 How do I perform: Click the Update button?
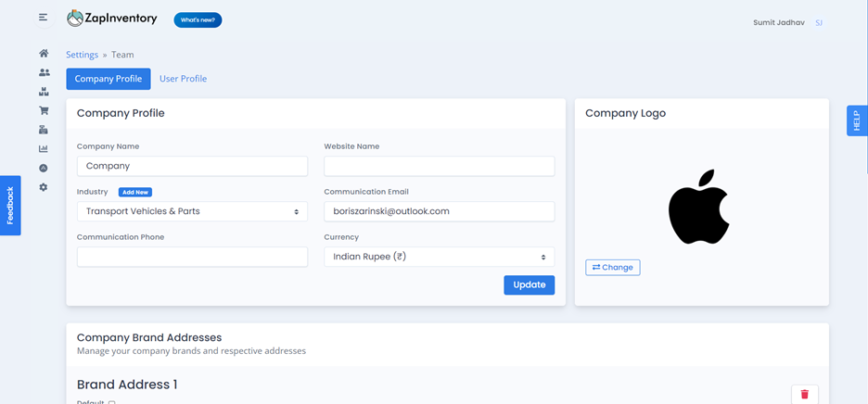tap(530, 285)
